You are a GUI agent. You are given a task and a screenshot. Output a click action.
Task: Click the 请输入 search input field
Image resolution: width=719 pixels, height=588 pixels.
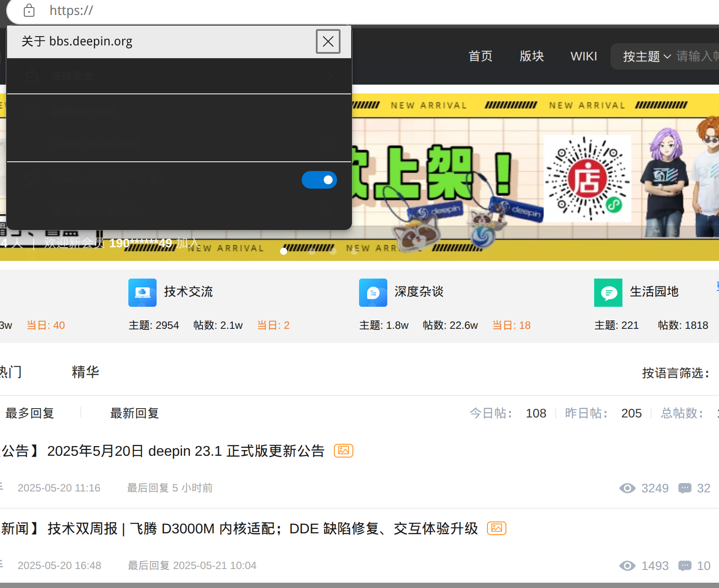click(x=698, y=56)
